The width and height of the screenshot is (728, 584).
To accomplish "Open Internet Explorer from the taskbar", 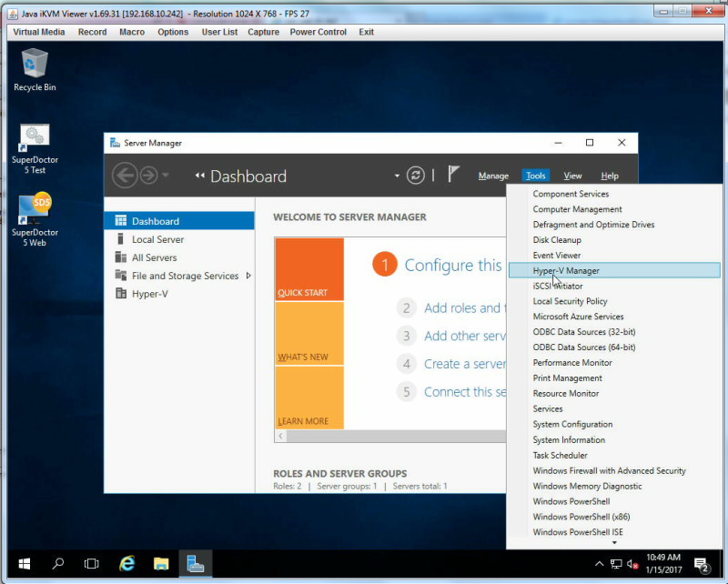I will 126,564.
